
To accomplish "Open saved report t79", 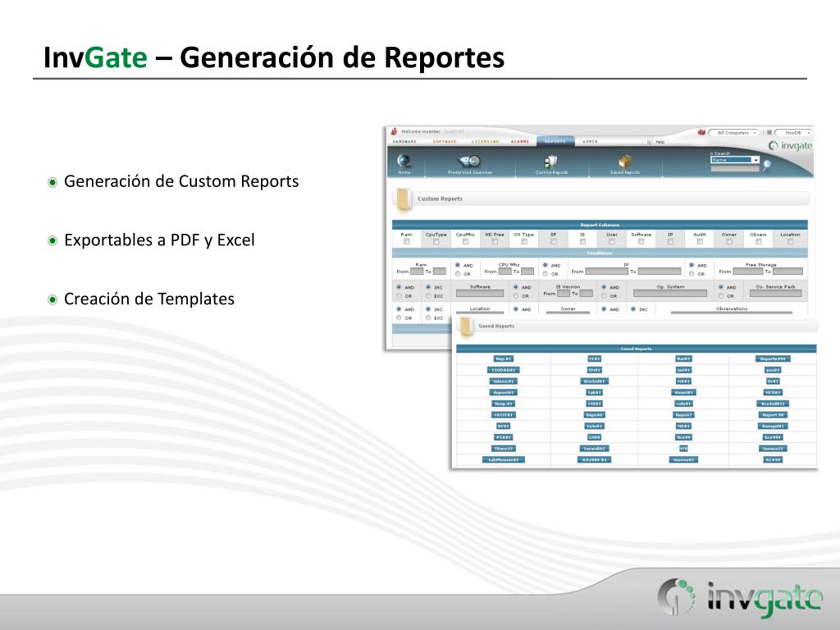I will point(683,449).
